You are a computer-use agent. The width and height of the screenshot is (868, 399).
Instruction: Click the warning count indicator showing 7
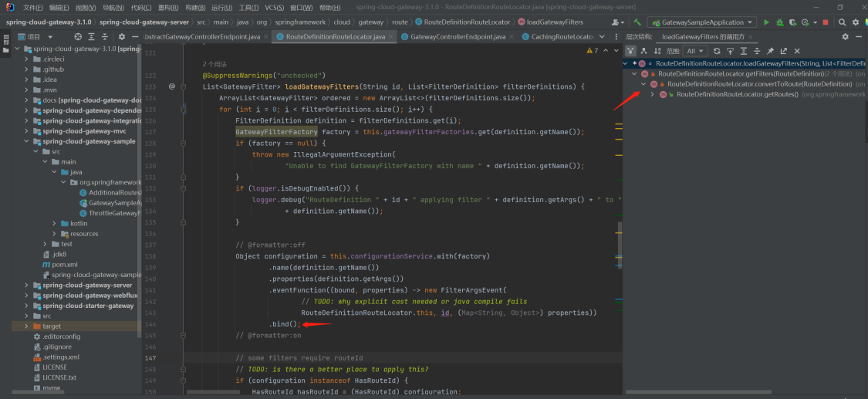pyautogui.click(x=593, y=50)
